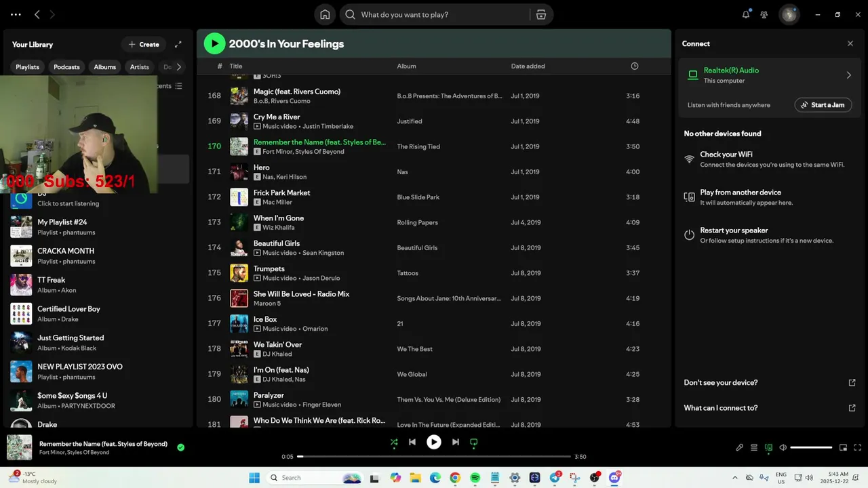
Task: Toggle the repeat button
Action: [x=474, y=442]
